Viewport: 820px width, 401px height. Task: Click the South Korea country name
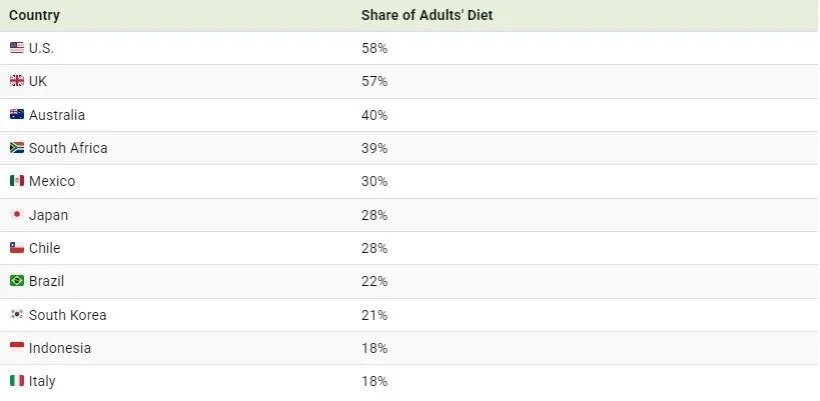(x=67, y=315)
